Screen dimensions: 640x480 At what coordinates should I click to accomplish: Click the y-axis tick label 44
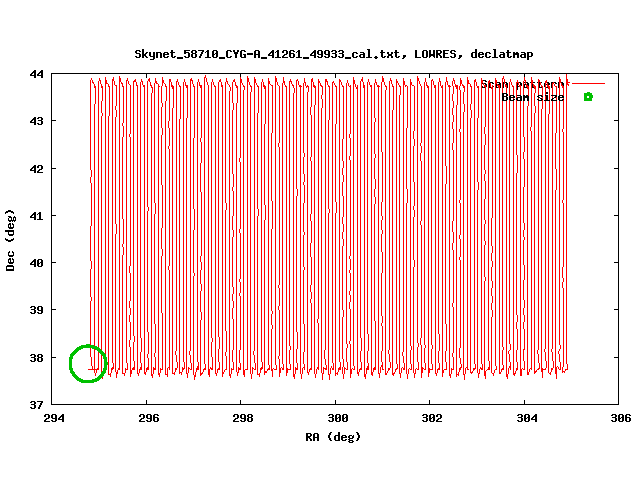point(36,74)
